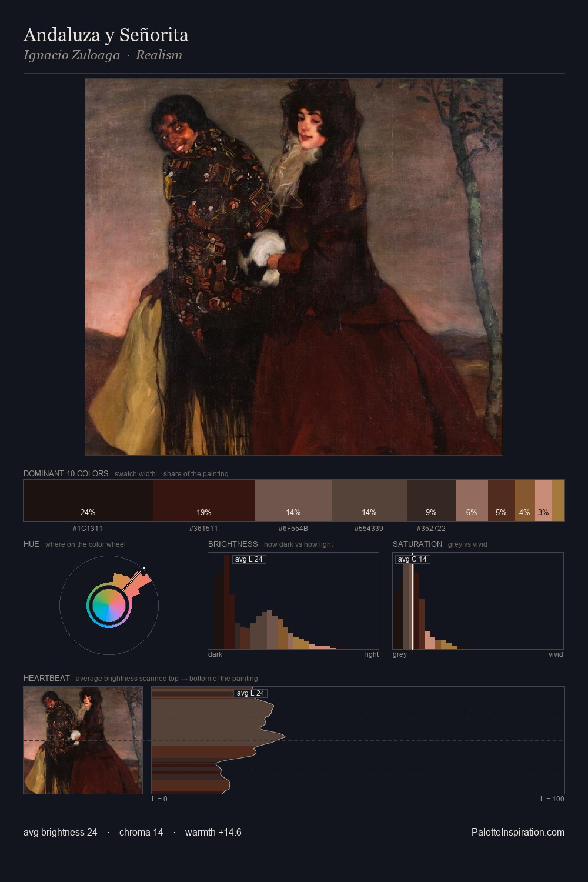Click the Saturation histogram chart
Screen dimensions: 588x882
(478, 601)
